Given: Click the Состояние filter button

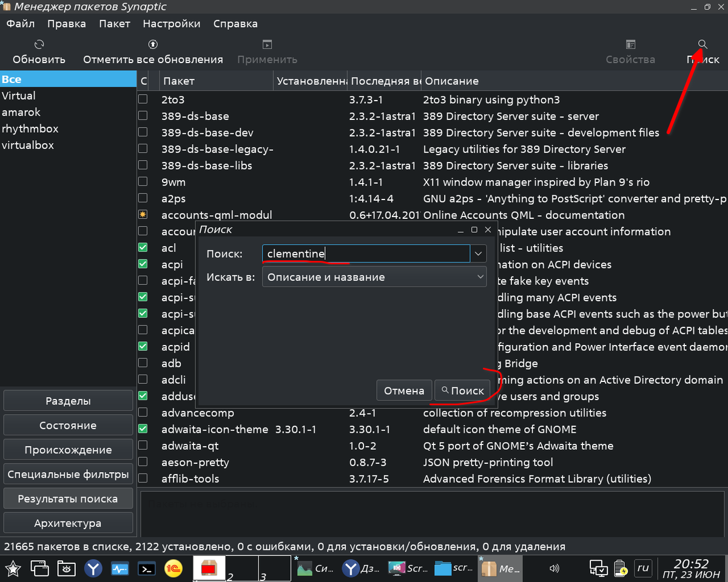Looking at the screenshot, I should click(68, 425).
